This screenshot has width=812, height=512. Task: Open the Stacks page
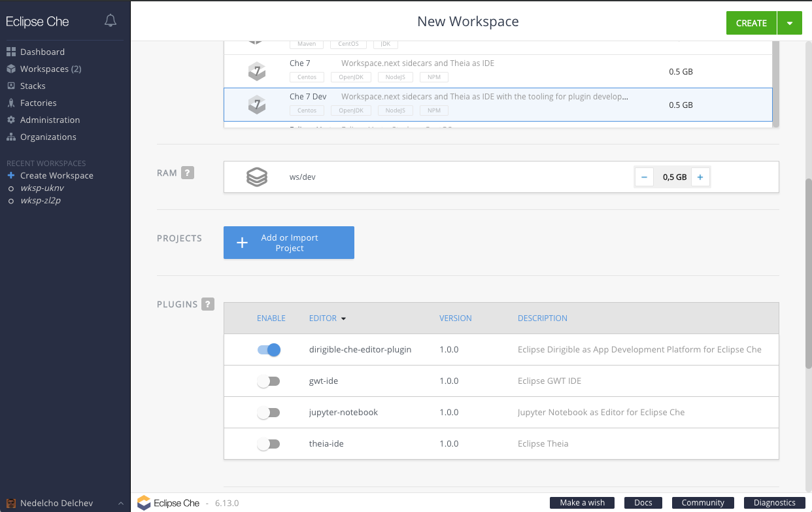point(33,86)
